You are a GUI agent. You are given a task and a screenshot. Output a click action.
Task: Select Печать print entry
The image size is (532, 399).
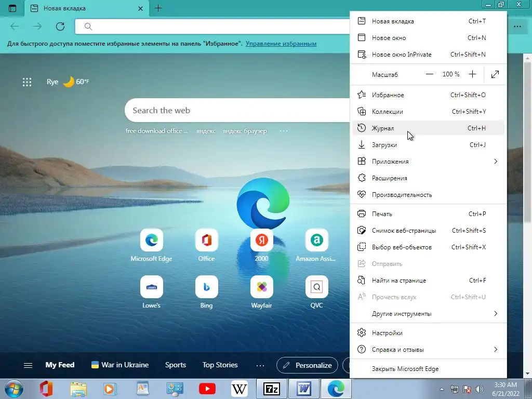pos(428,214)
